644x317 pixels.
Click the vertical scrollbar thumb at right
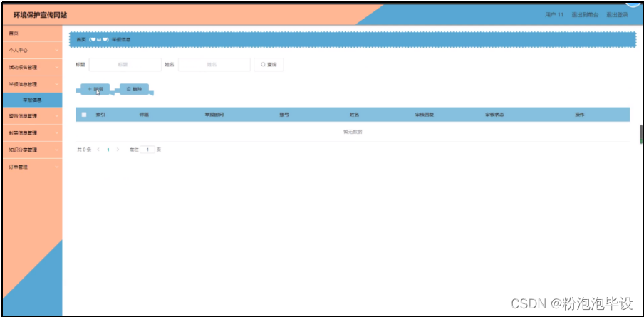pyautogui.click(x=640, y=134)
